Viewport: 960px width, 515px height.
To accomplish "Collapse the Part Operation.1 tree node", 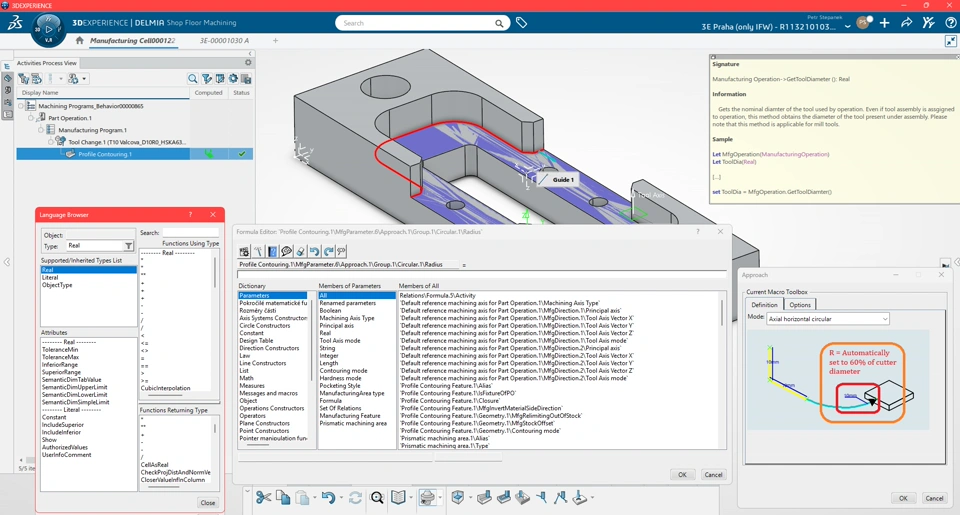I will pyautogui.click(x=31, y=118).
